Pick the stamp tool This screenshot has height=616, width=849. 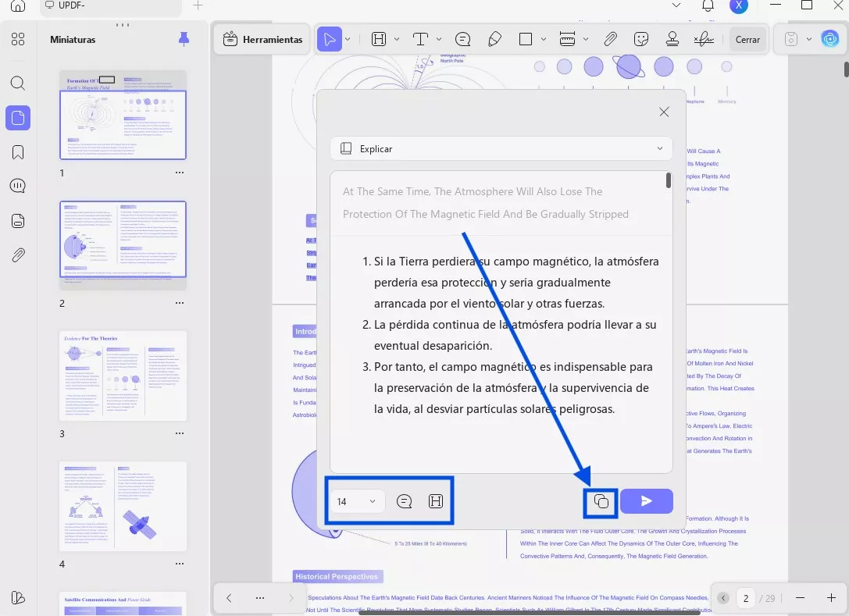(x=672, y=39)
